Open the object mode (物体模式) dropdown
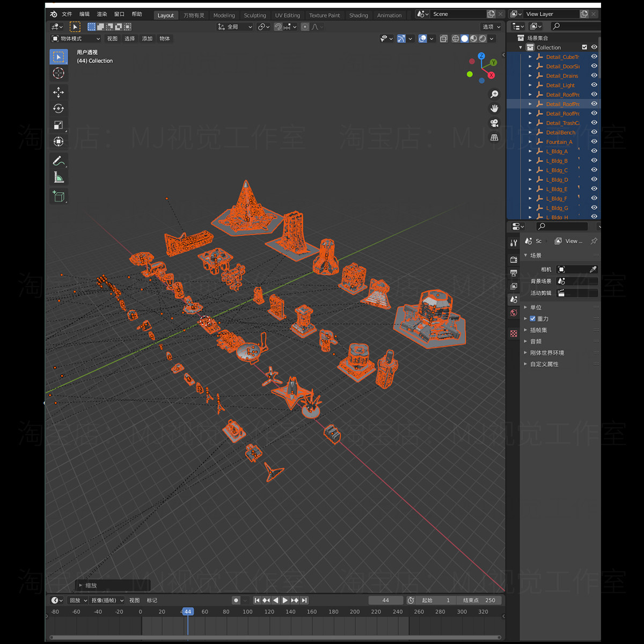Viewport: 644px width, 644px height. [75, 39]
